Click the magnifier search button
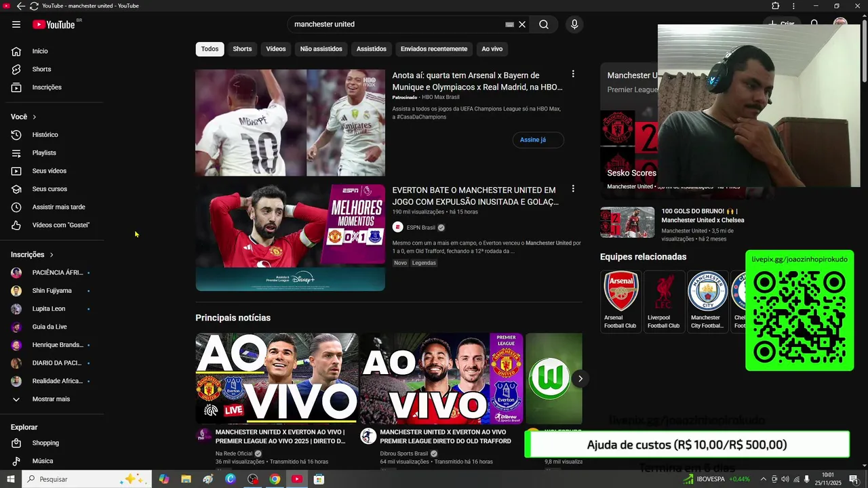 544,24
